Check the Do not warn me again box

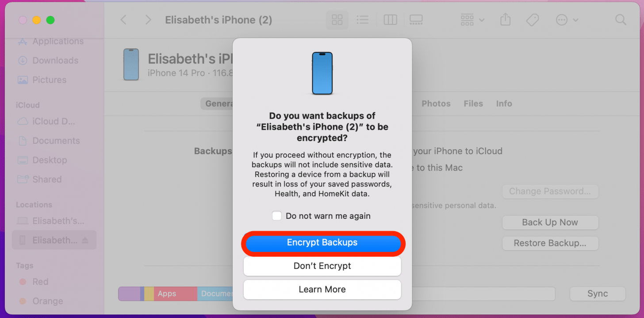tap(277, 216)
